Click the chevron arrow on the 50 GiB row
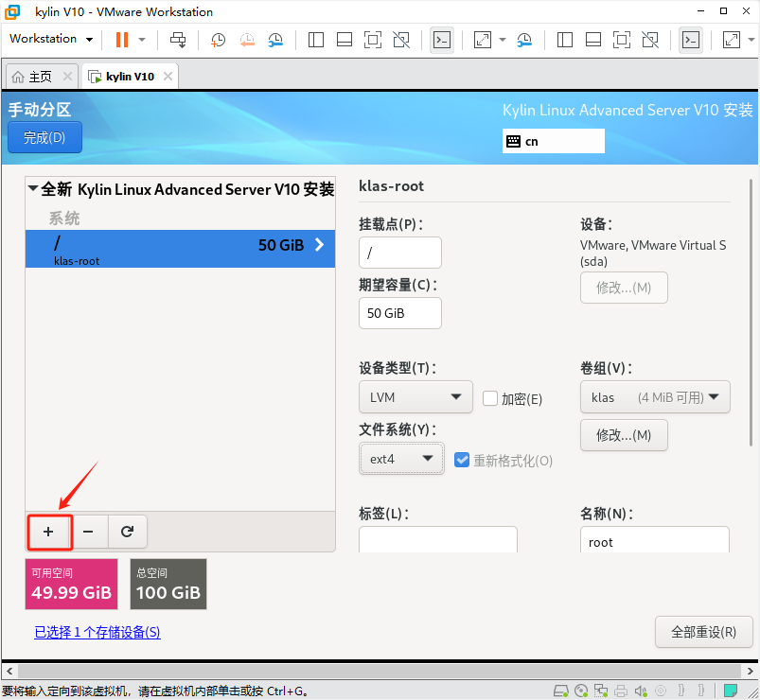 [x=319, y=245]
